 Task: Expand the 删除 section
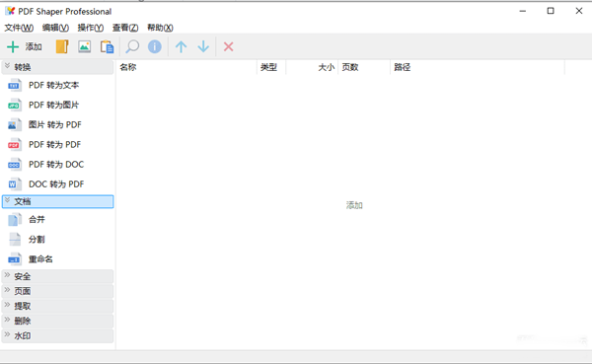(x=57, y=321)
